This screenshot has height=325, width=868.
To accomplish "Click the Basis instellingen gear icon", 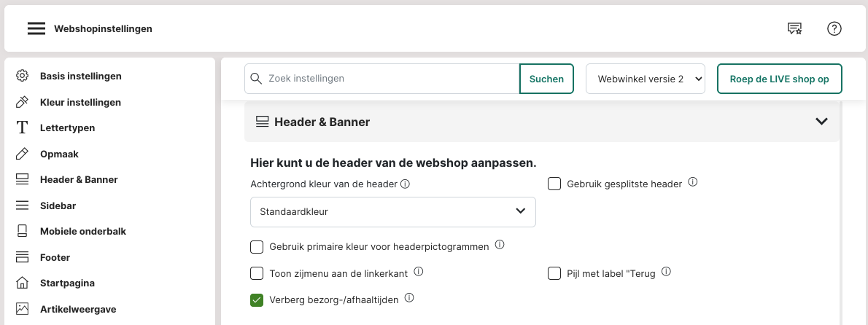I will coord(23,76).
